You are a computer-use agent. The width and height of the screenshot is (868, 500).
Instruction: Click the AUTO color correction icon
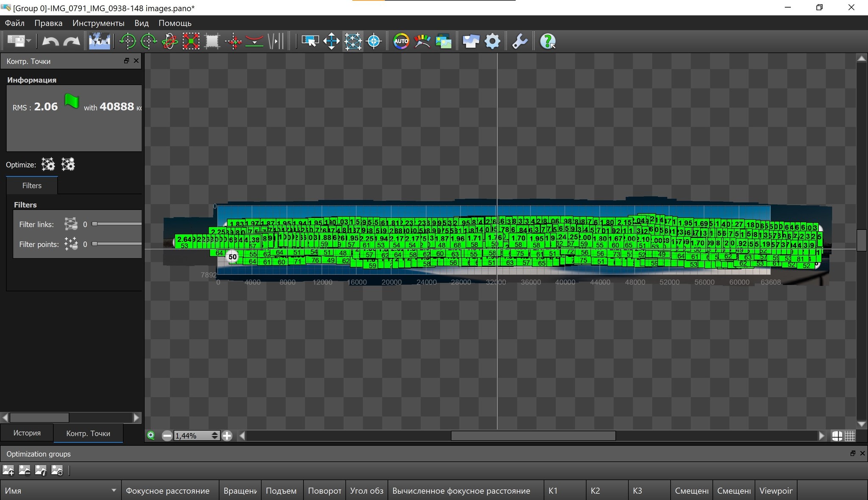(x=401, y=41)
